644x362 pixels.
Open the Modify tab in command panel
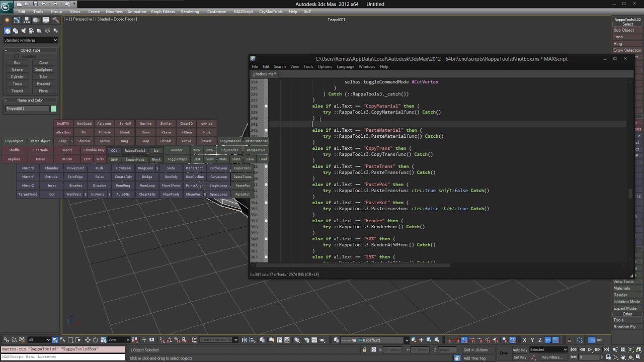tap(17, 20)
